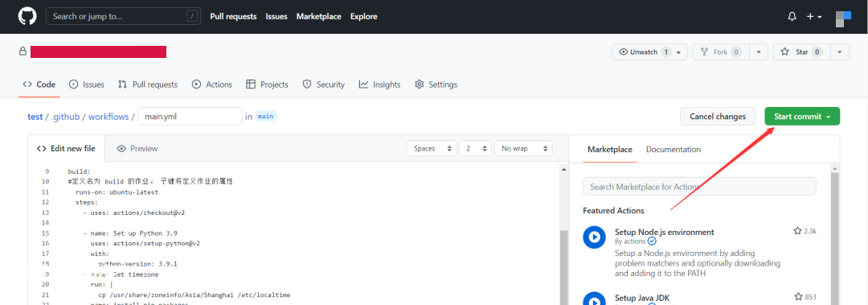Star the repository

pyautogui.click(x=800, y=52)
